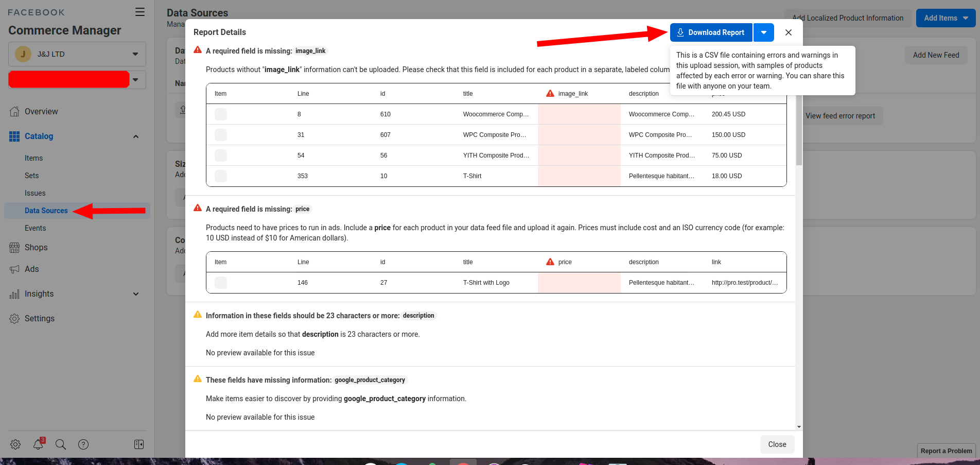Open notifications bell icon

pyautogui.click(x=38, y=444)
